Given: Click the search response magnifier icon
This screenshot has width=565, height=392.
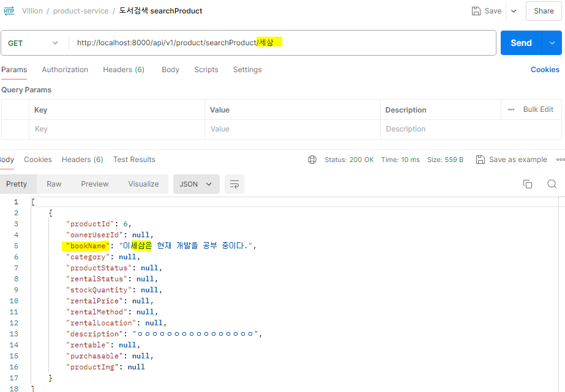Looking at the screenshot, I should (552, 184).
